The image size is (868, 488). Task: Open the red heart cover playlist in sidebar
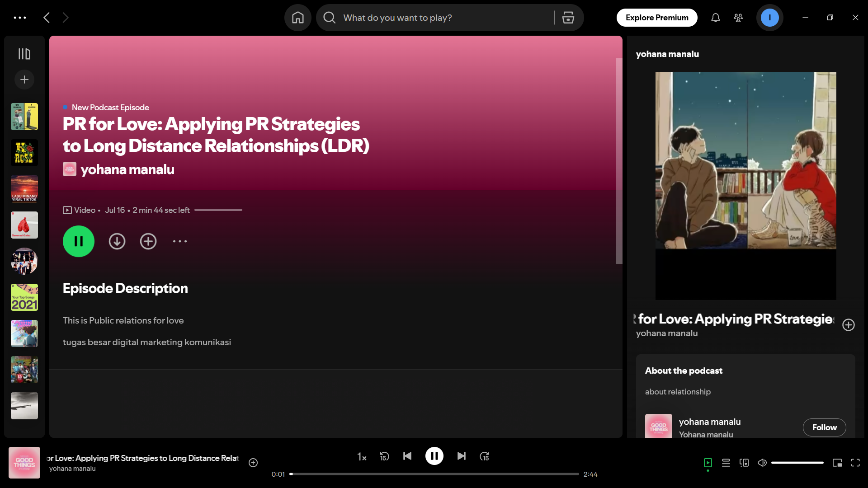coord(24,225)
